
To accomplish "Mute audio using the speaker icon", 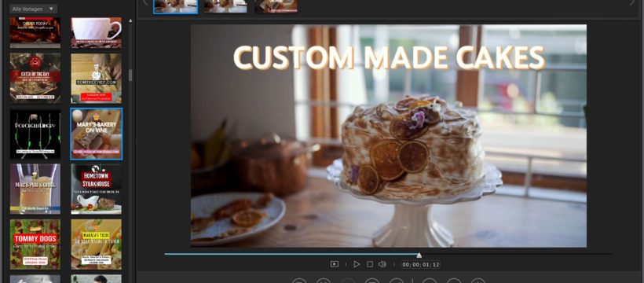I will [382, 264].
